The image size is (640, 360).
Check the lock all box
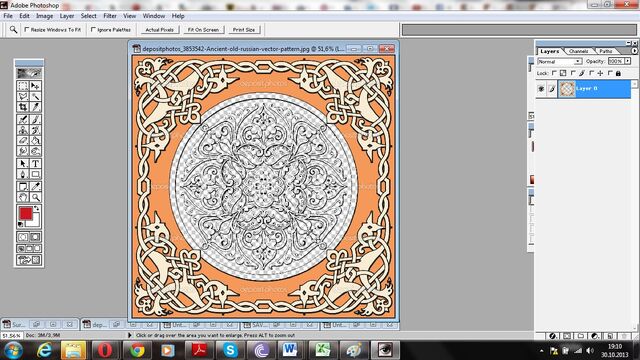point(610,73)
